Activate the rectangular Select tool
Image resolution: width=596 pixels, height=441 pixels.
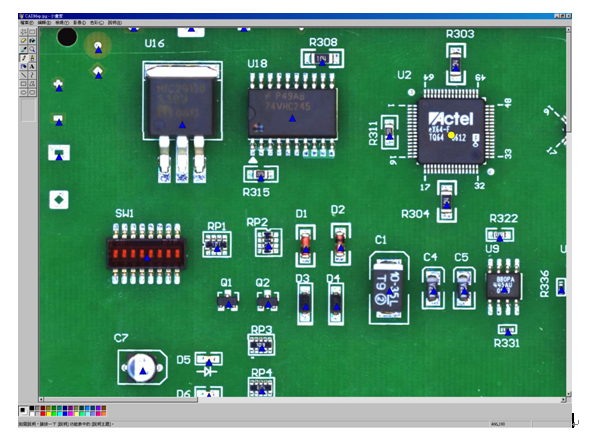click(x=32, y=32)
